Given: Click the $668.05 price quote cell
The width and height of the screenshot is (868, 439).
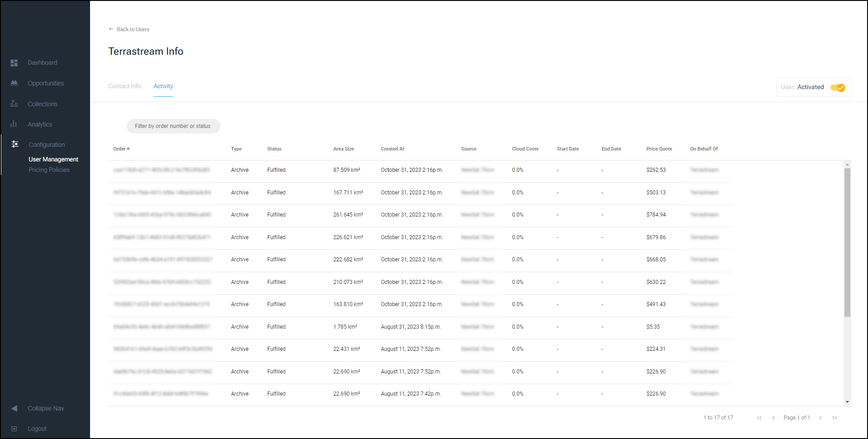Looking at the screenshot, I should 656,260.
